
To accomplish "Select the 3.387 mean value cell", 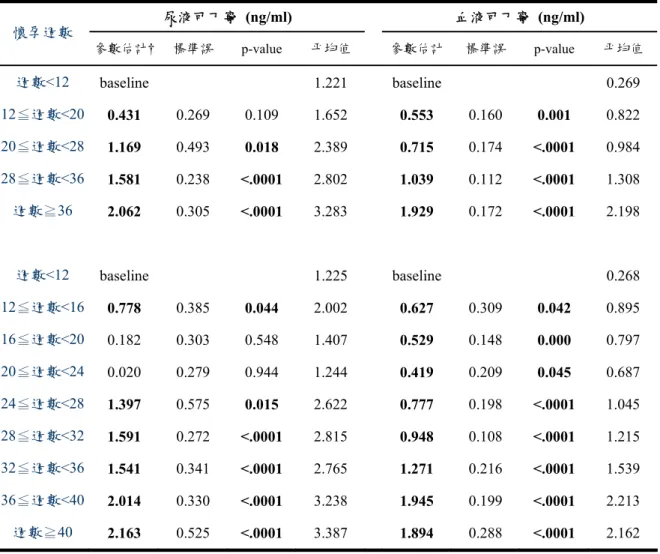I will point(330,533).
